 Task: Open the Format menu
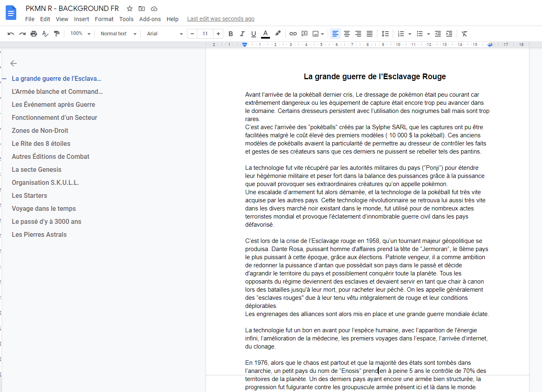[104, 19]
